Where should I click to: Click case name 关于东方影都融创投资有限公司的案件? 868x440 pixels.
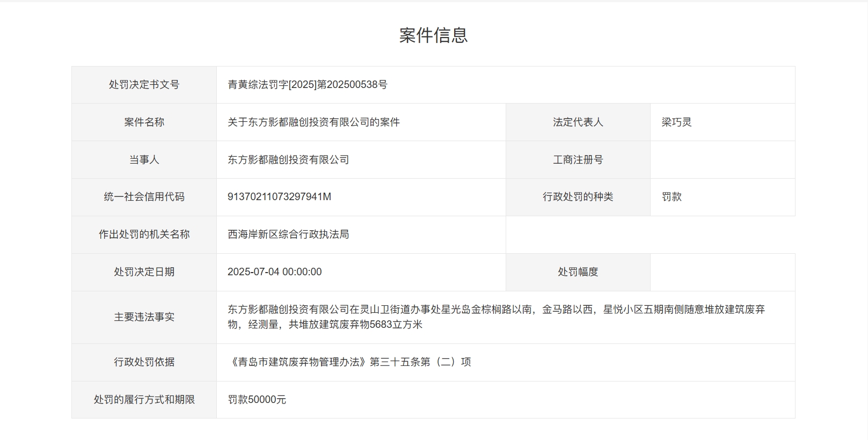pos(313,122)
